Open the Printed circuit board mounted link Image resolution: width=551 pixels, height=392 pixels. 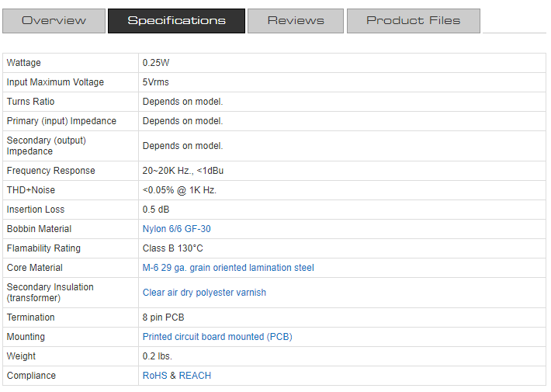(217, 337)
